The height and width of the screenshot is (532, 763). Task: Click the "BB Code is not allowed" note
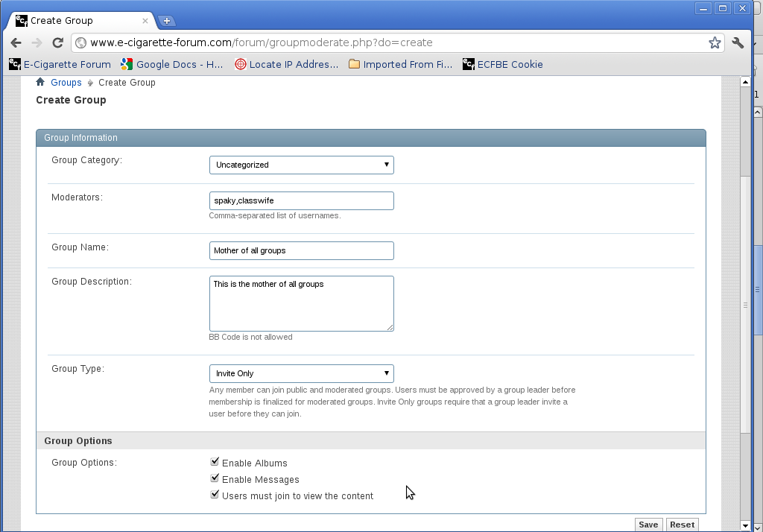pyautogui.click(x=250, y=338)
